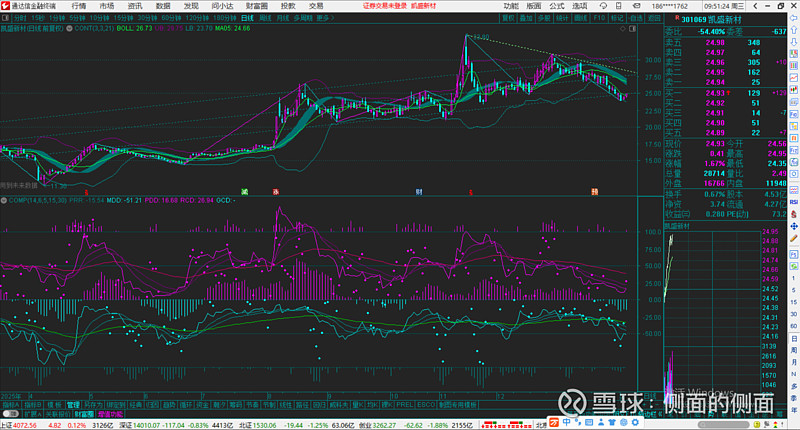This screenshot has width=800, height=430.
Task: Toggle the pill switch at bottom-left
Action: (10, 414)
